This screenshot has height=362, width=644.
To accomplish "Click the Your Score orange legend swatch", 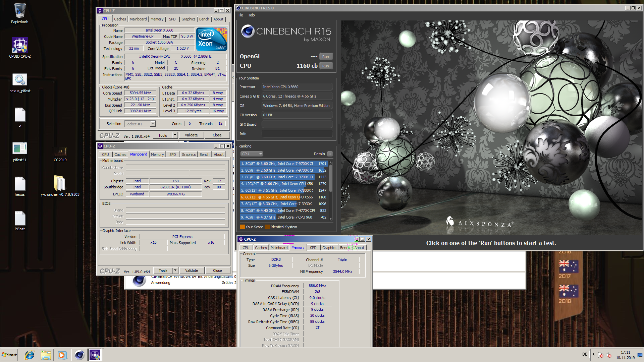I will click(242, 227).
